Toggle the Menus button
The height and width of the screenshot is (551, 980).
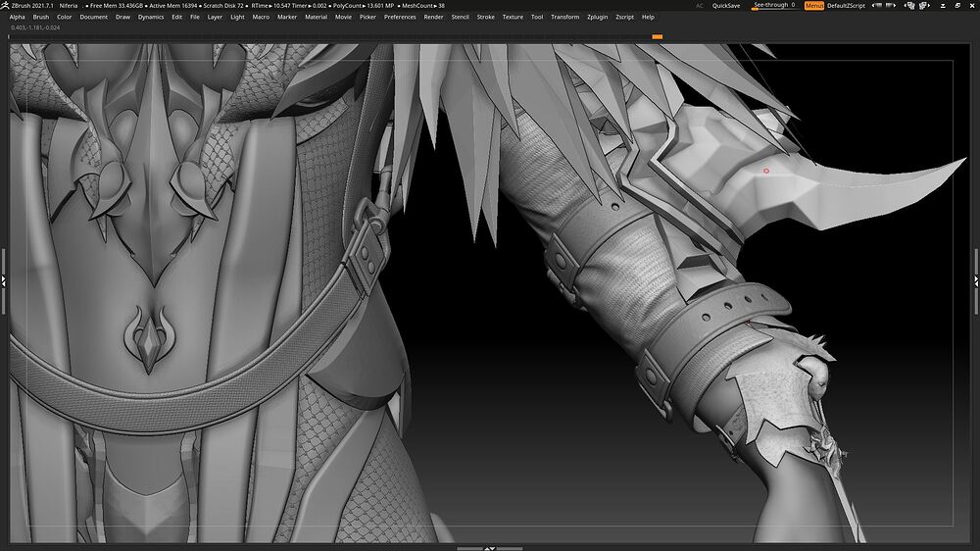(x=813, y=6)
